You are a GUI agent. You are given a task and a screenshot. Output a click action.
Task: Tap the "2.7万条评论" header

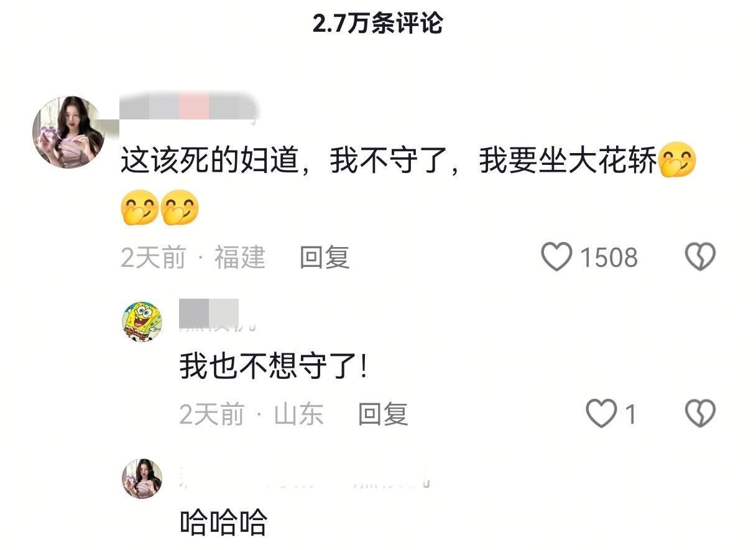click(377, 24)
